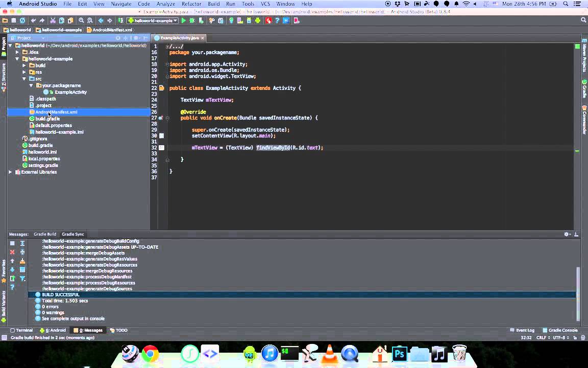Open the 6: Android tool window
The image size is (588, 368).
coord(53,330)
